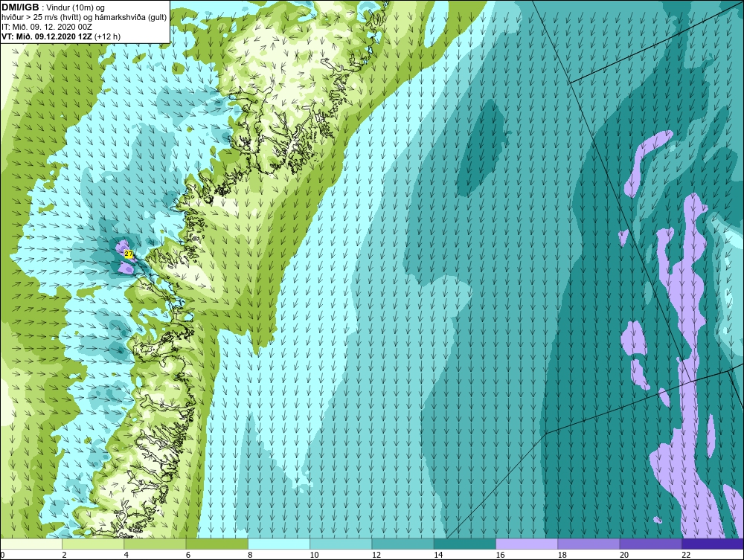Click the legend swatch between 8 and 10

tap(279, 544)
